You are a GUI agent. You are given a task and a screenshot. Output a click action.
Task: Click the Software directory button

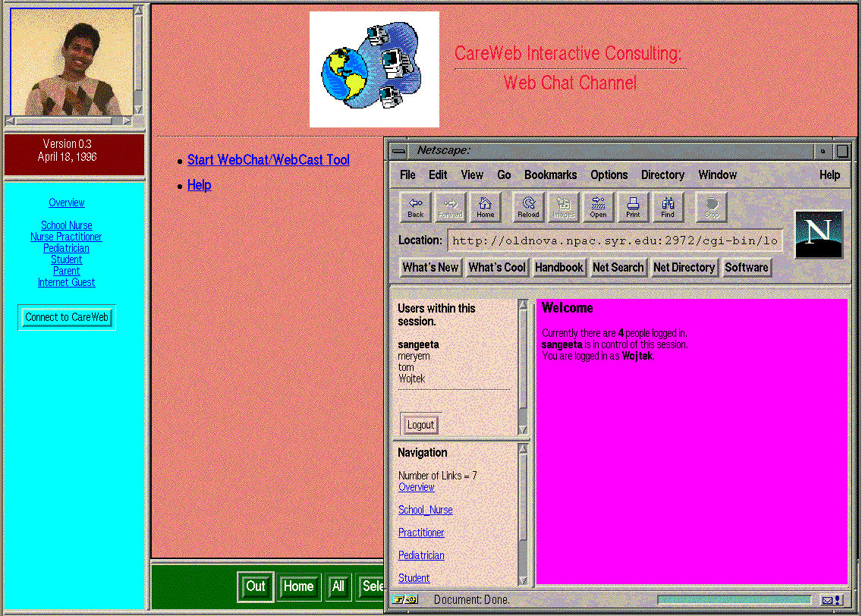[x=746, y=268]
